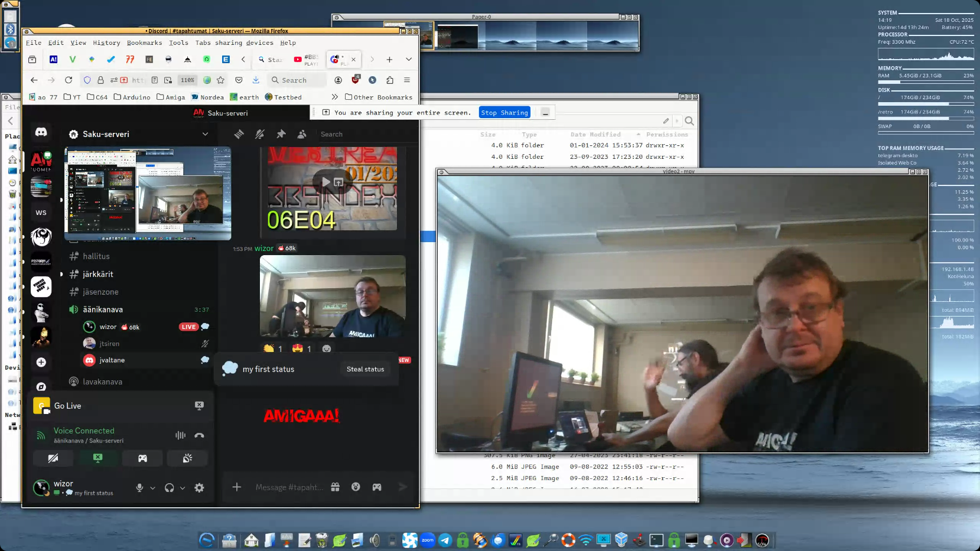Open noise suppression settings in Voice Connected panel

[x=180, y=436]
